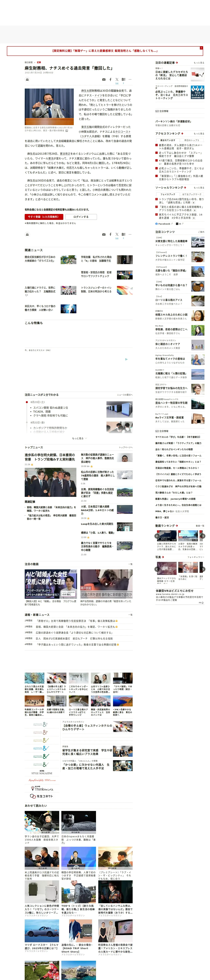Share article on Facebook, top icon

[x=111, y=80]
